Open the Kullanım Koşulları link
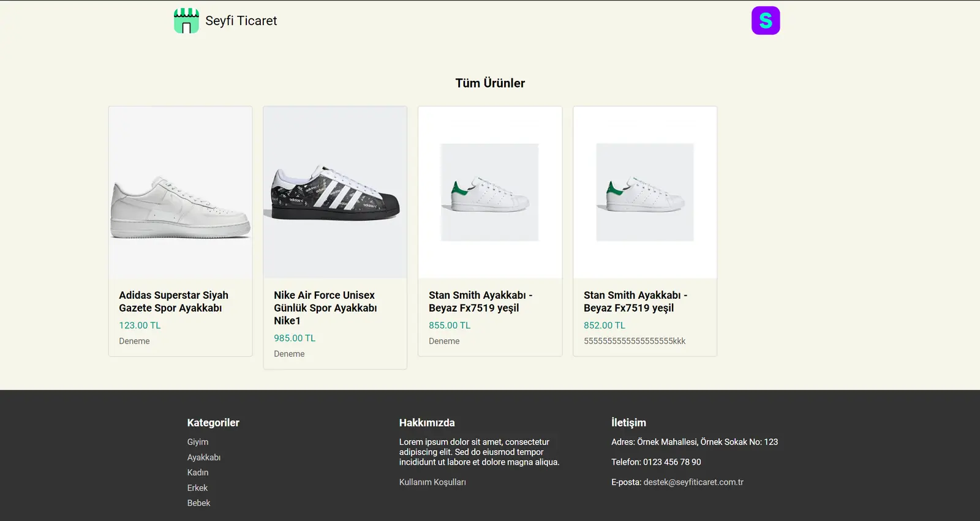 click(x=432, y=482)
